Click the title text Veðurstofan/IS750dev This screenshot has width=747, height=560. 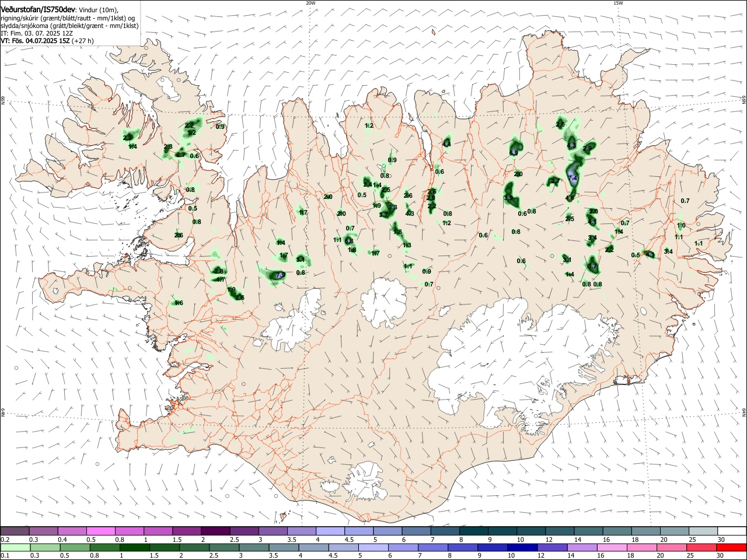[x=38, y=10]
